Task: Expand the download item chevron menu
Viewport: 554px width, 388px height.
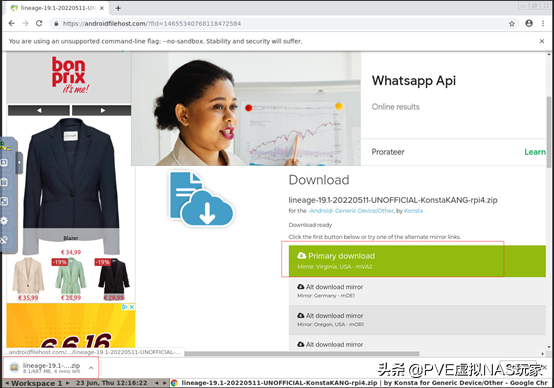Action: [91, 368]
